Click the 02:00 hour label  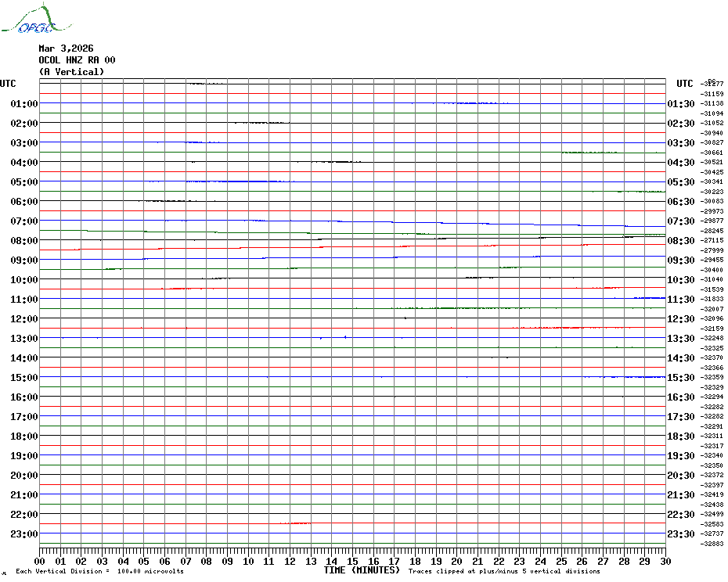point(24,123)
